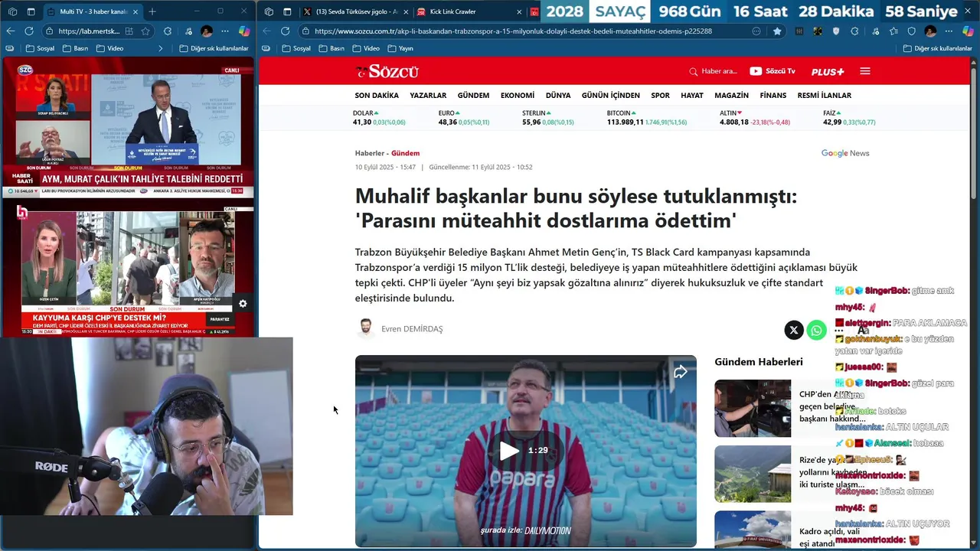Open the SON DAKİKA section
The height and width of the screenshot is (551, 980).
(377, 96)
